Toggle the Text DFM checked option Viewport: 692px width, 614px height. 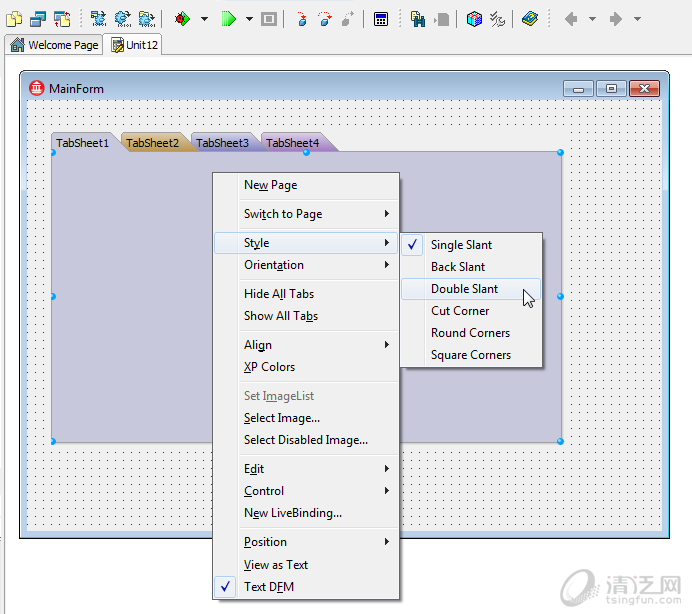(269, 587)
